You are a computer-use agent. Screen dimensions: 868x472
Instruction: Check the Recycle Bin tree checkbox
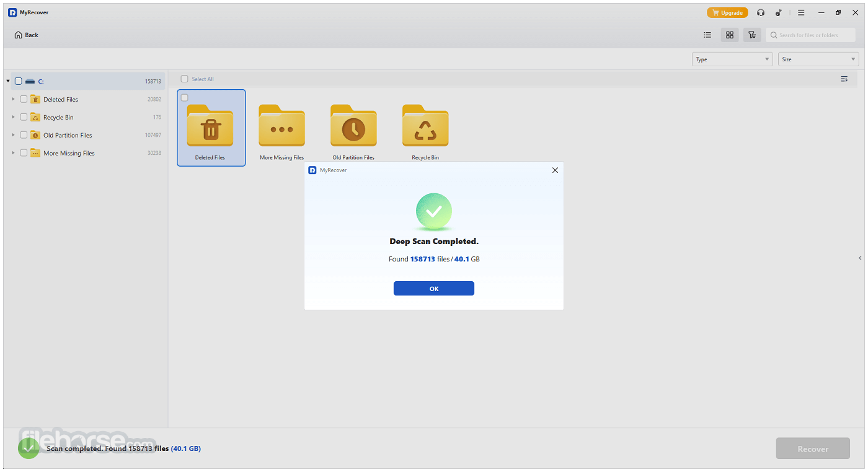[24, 117]
